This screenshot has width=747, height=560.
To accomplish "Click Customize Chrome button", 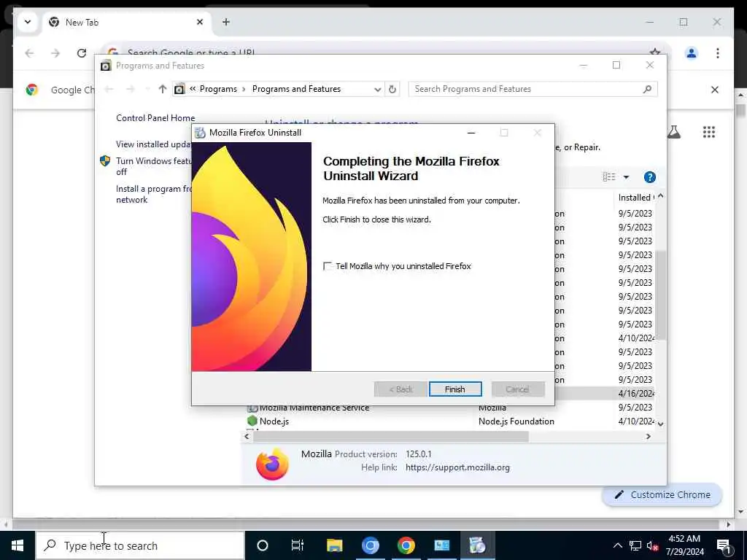I will coord(662,495).
